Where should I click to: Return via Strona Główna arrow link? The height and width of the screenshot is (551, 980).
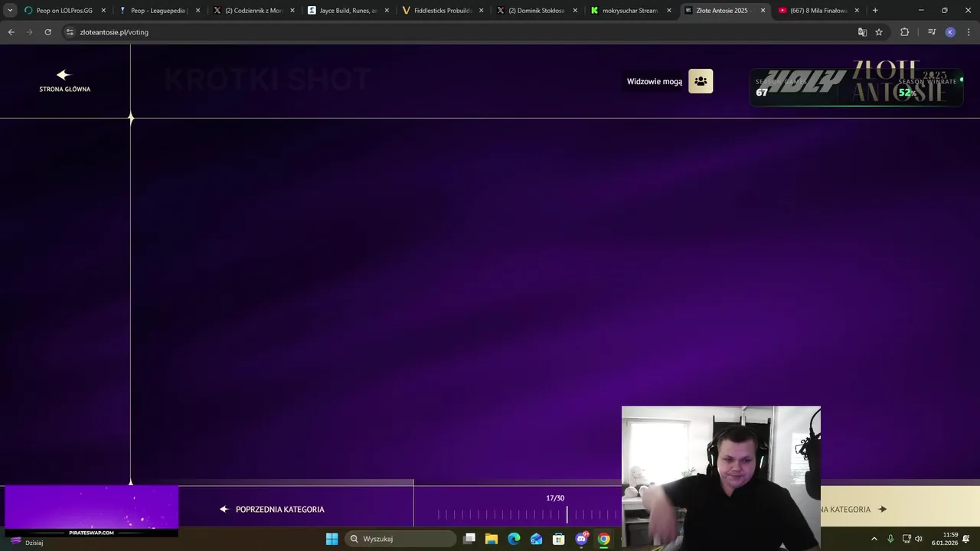tap(64, 80)
